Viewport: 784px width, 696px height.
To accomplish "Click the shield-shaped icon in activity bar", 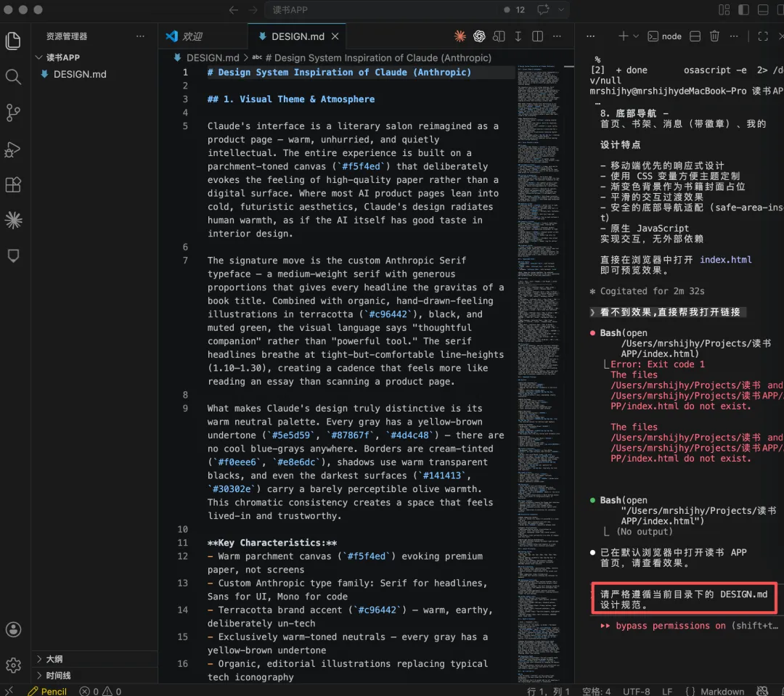I will point(13,255).
